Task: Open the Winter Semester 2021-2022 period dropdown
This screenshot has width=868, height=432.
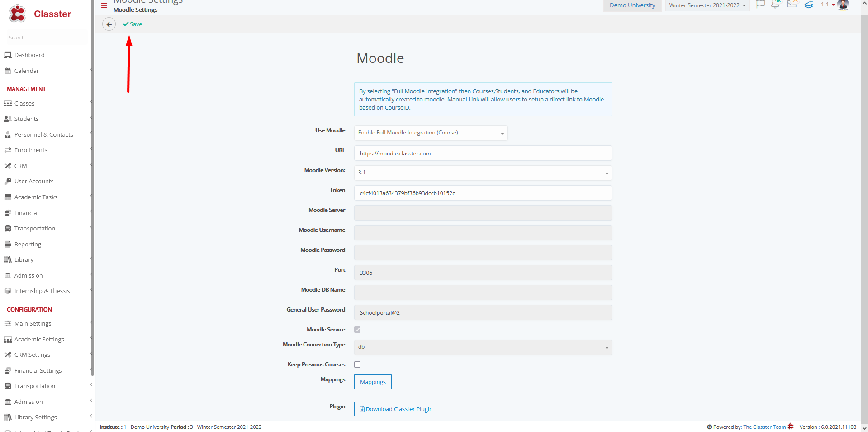Action: 707,5
